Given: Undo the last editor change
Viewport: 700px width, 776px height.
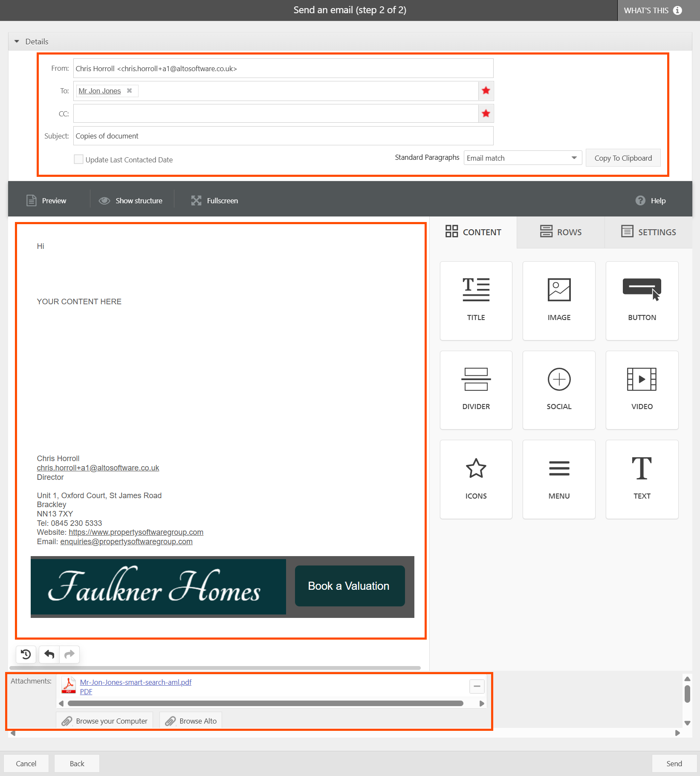Looking at the screenshot, I should [49, 654].
